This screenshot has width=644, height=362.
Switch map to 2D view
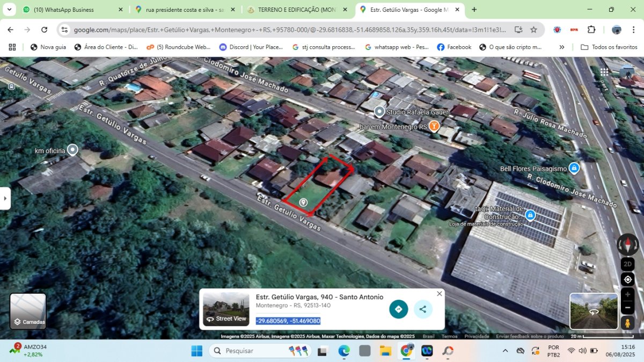click(x=628, y=264)
